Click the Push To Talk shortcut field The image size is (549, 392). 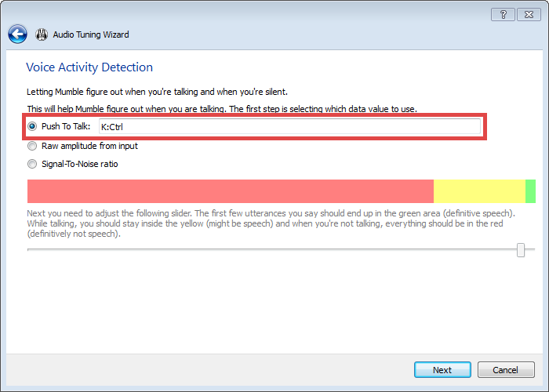(x=289, y=126)
